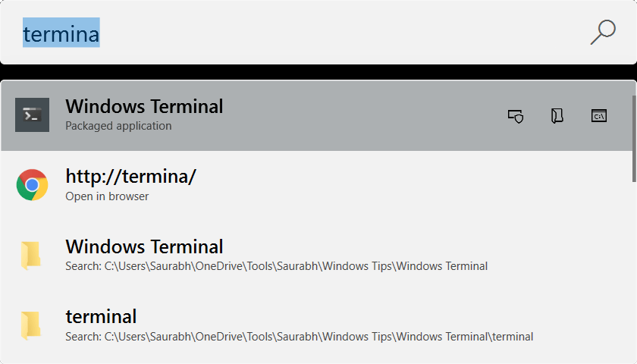Open the http://termina/ result title
The image size is (637, 364).
tap(130, 177)
